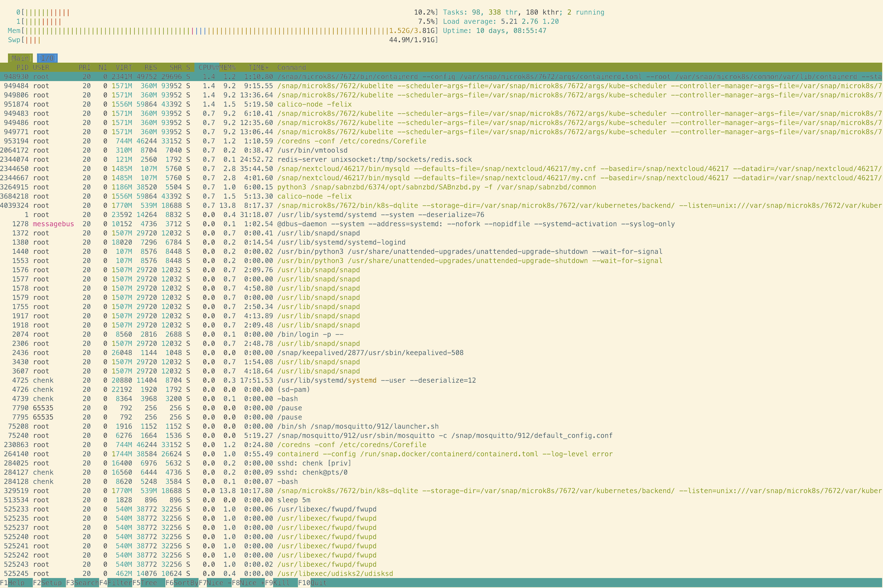Switch to the I/O tab

[x=47, y=58]
